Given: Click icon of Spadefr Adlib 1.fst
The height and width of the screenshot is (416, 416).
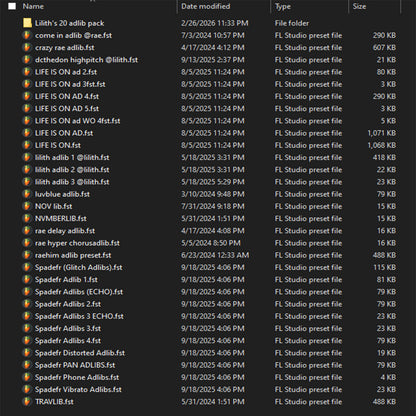Looking at the screenshot, I should (x=27, y=280).
